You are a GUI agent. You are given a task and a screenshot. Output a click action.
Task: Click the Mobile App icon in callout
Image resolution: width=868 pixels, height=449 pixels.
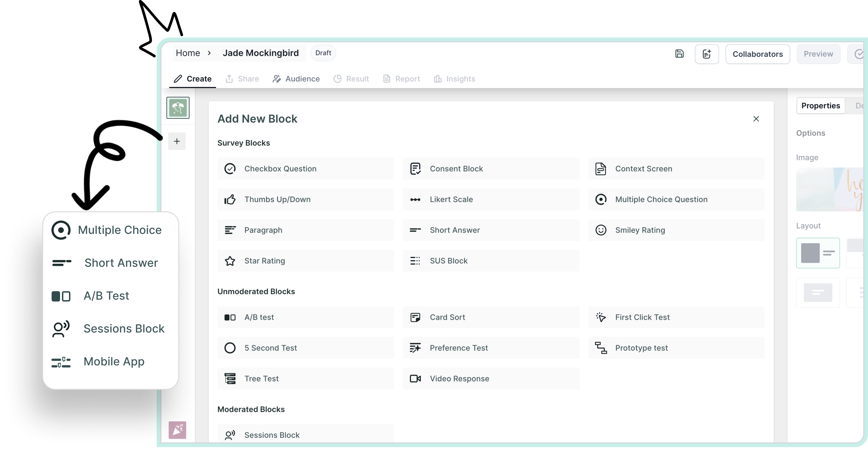pos(61,363)
